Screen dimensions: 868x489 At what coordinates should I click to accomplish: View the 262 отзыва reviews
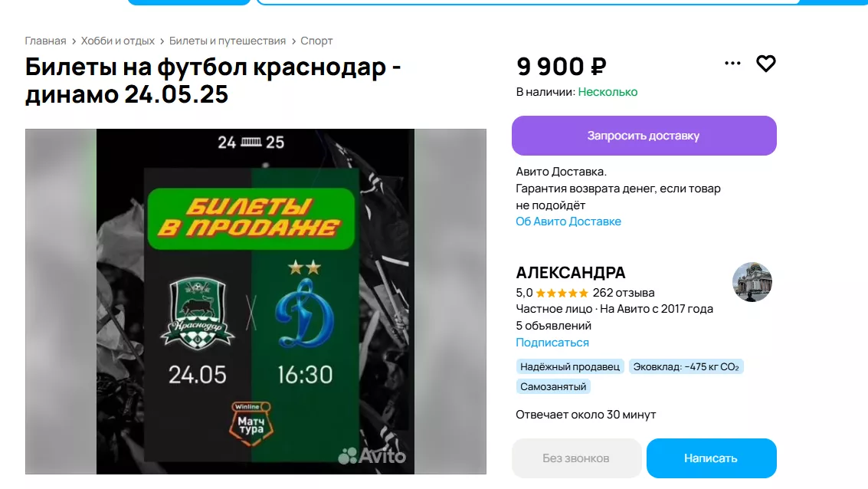[x=624, y=293]
